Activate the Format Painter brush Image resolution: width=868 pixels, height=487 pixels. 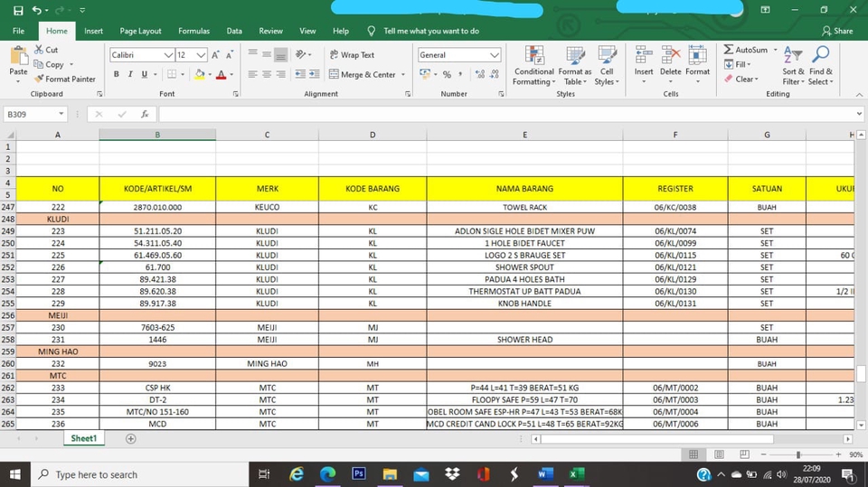tap(65, 80)
